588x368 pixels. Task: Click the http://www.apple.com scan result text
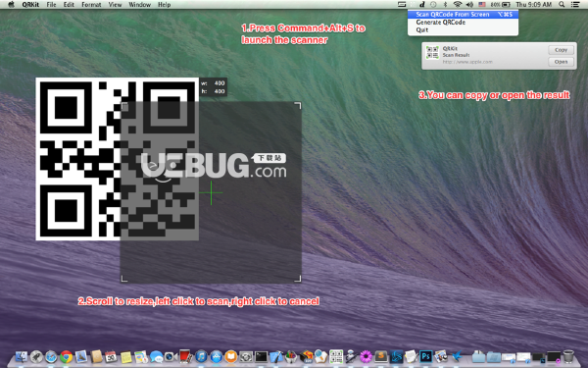(467, 62)
